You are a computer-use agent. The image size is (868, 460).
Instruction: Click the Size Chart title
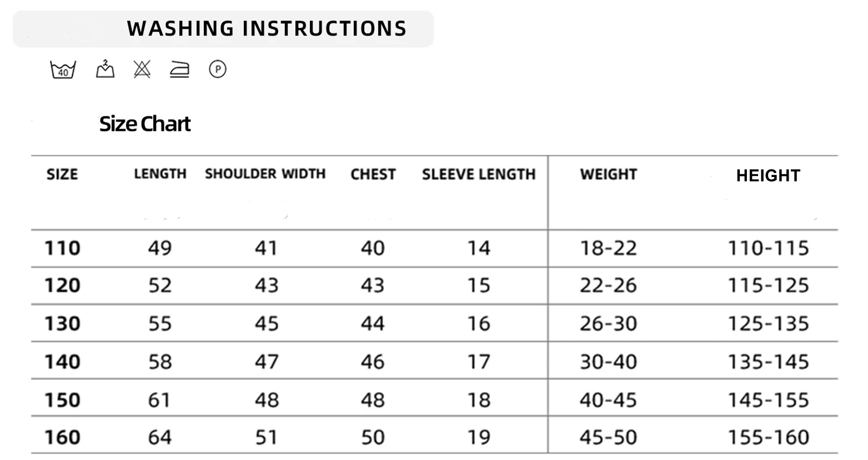[145, 124]
